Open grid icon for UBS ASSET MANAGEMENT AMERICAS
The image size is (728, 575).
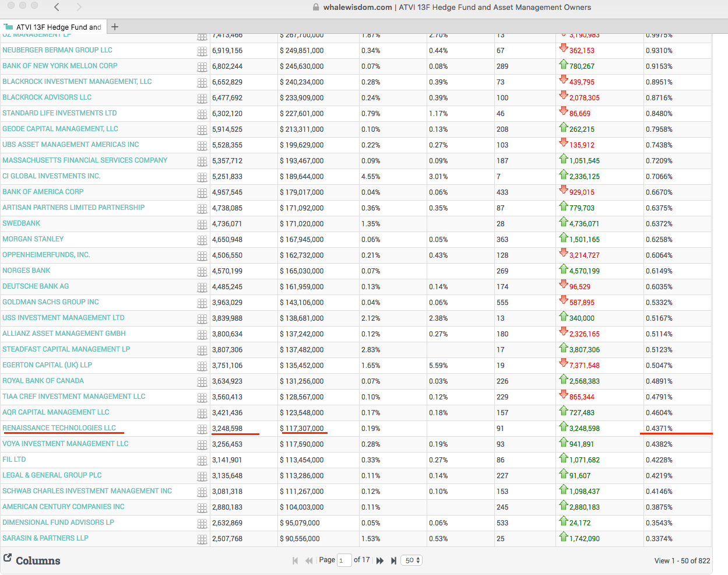(202, 146)
